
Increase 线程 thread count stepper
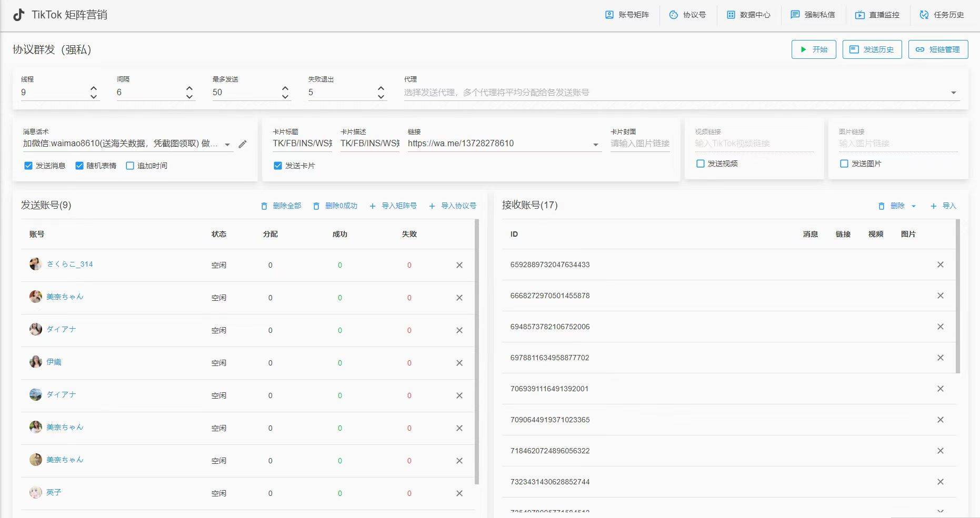(94, 88)
